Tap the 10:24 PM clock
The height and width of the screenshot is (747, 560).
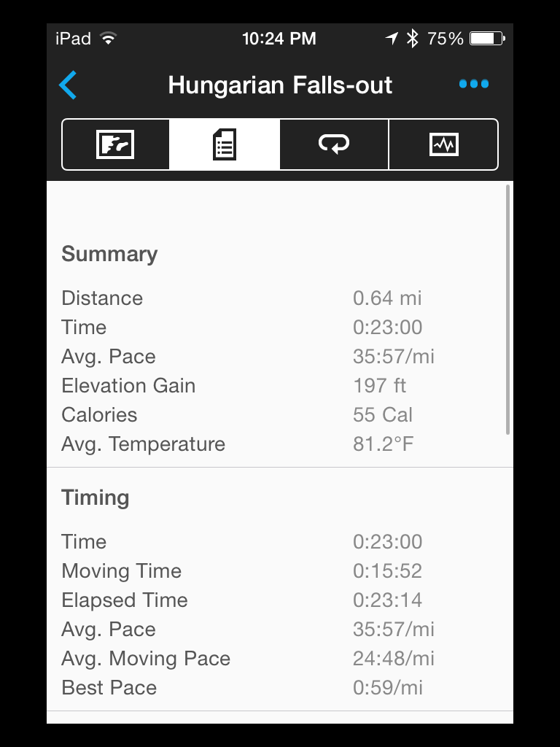tap(279, 39)
